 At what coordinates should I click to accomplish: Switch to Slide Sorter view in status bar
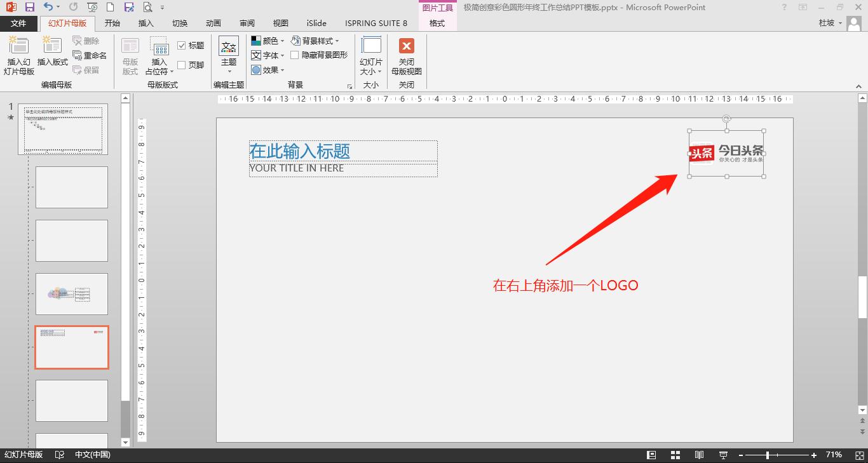click(675, 455)
